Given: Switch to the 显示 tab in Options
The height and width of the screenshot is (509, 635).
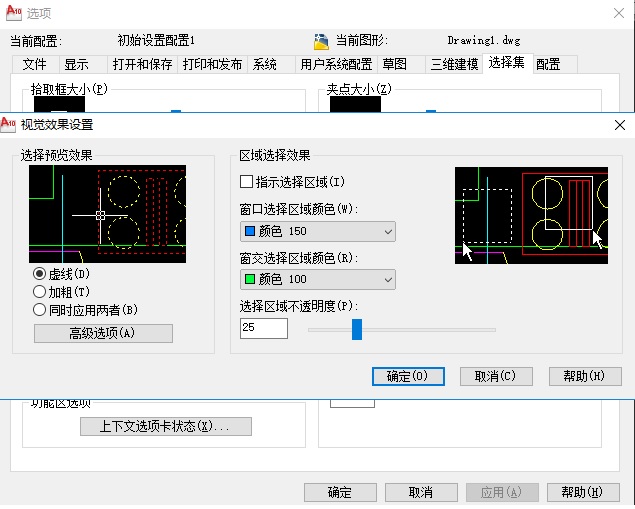Looking at the screenshot, I should click(83, 64).
